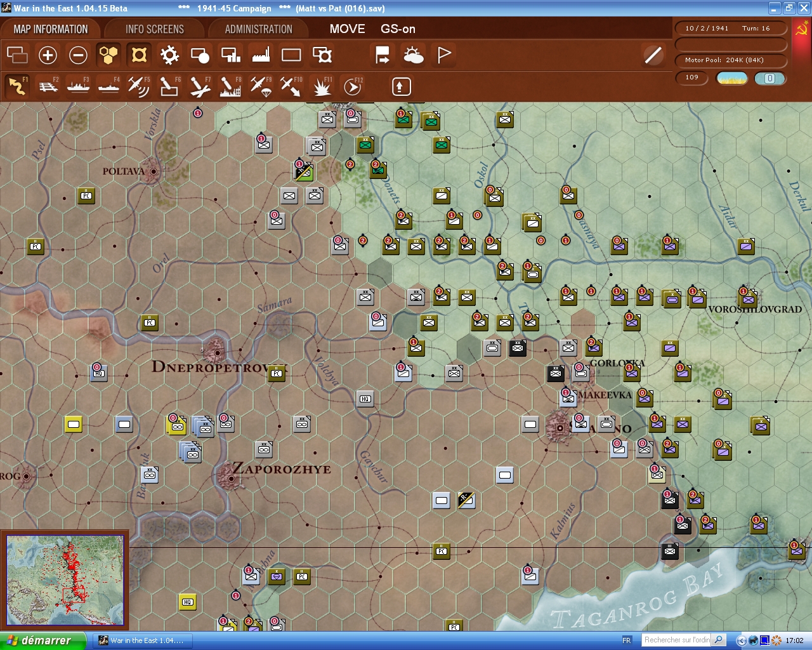Select Naval transport mode (F3)

click(79, 86)
